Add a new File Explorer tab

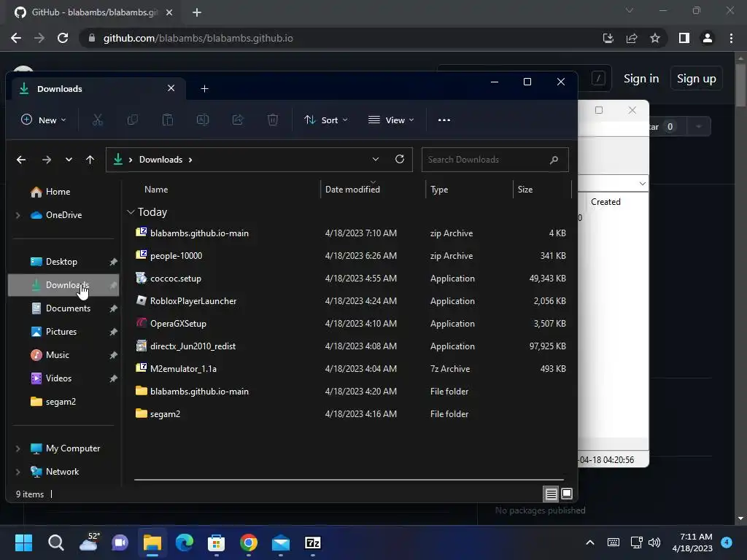[204, 89]
